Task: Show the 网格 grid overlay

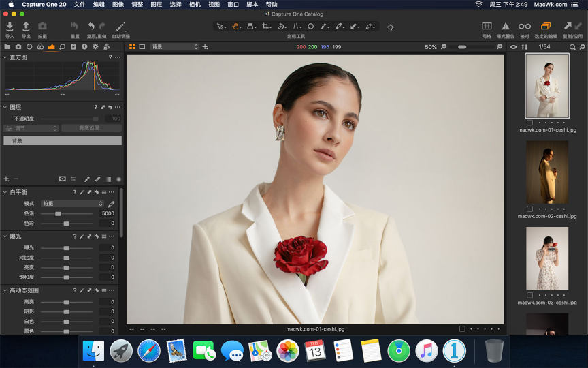Action: coord(487,26)
